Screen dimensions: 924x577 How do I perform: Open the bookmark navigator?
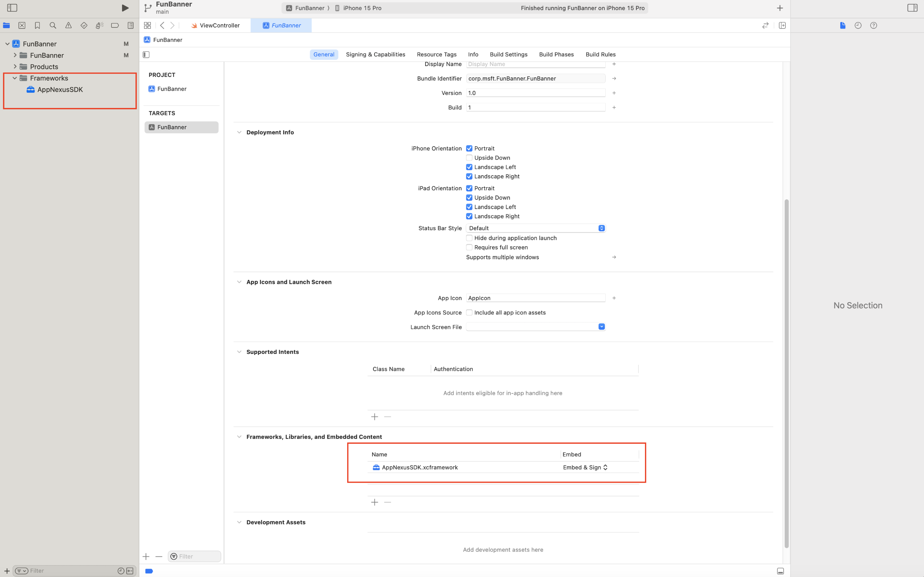coord(38,25)
